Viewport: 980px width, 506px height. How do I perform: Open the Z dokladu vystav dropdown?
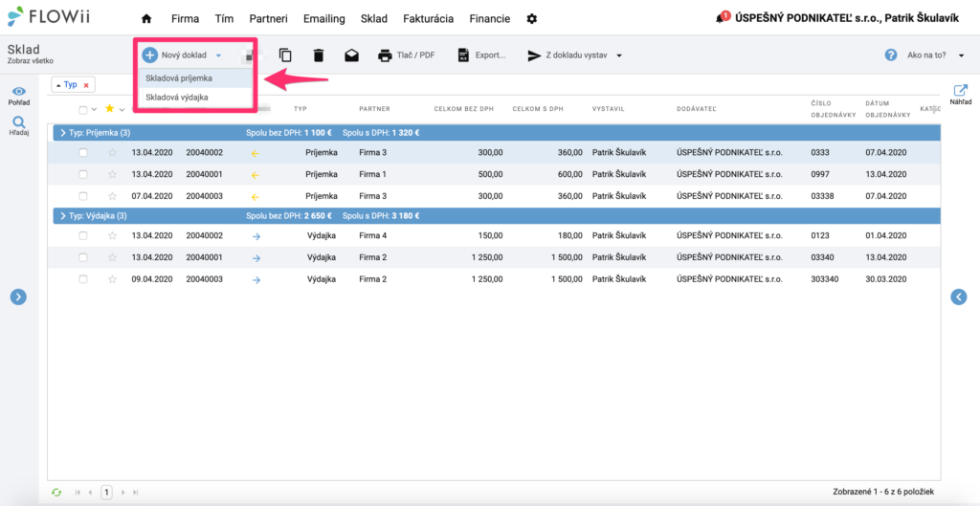(x=575, y=55)
